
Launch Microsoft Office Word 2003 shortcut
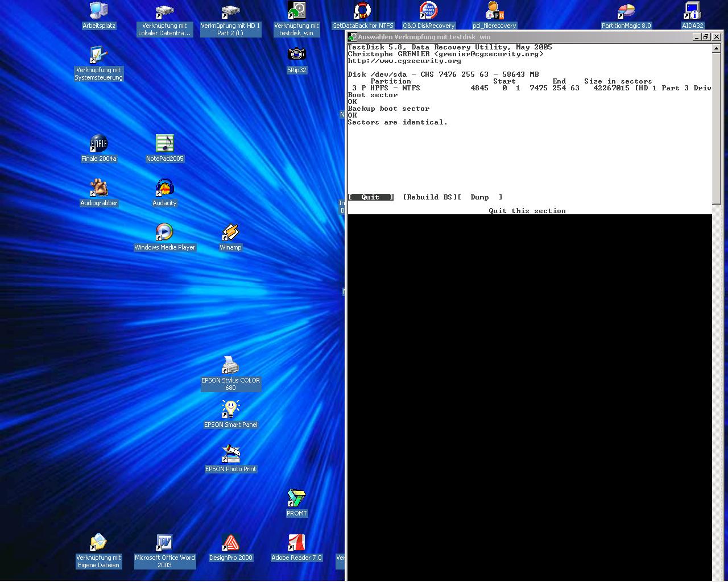[164, 551]
